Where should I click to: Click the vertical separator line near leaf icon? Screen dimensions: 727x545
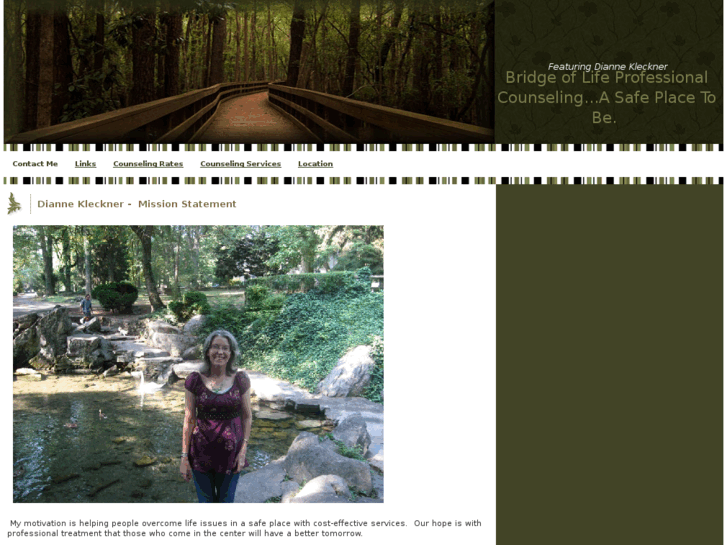[x=31, y=204]
